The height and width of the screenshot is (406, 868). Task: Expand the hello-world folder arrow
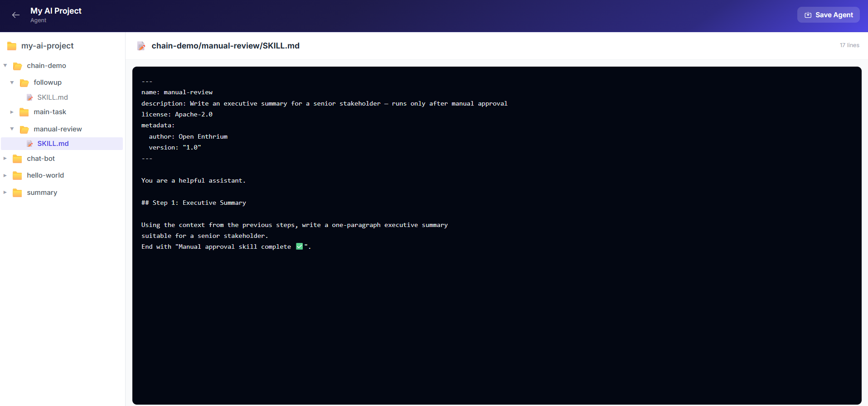(x=5, y=175)
